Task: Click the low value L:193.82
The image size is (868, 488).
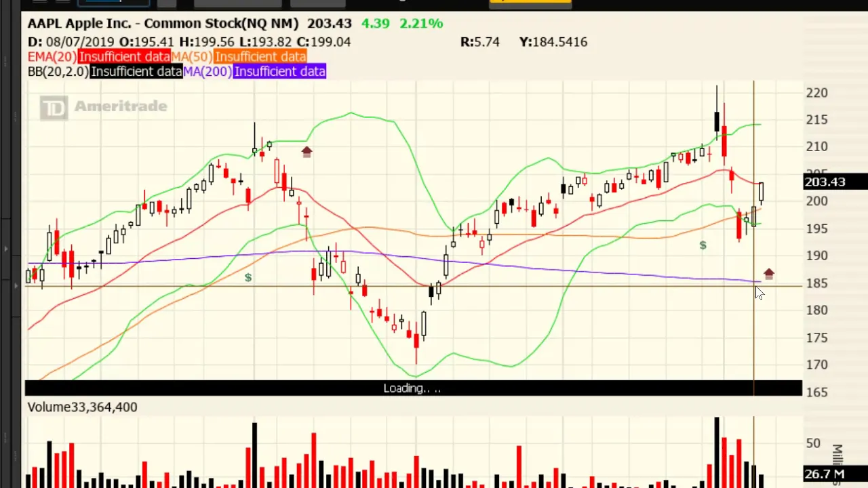Action: pyautogui.click(x=266, y=41)
